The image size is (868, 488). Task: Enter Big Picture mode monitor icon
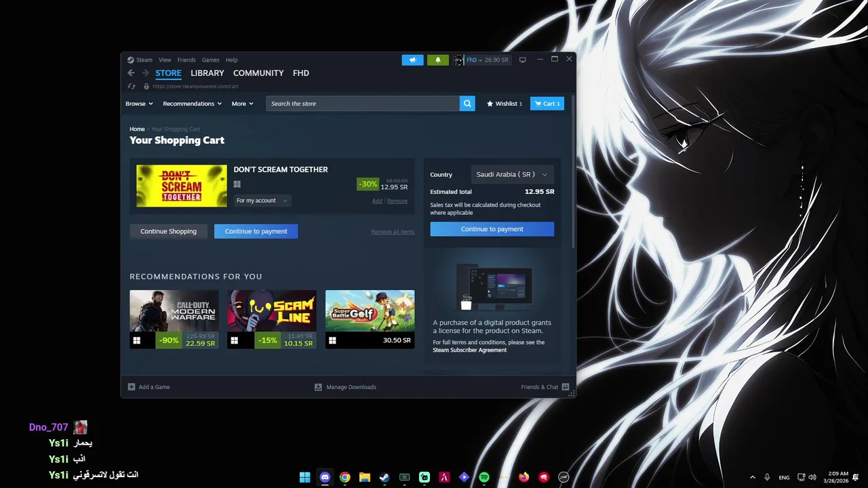tap(522, 60)
